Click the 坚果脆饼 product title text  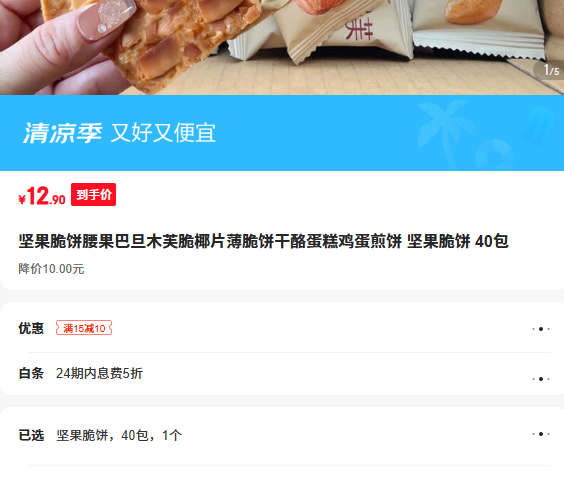(x=263, y=241)
